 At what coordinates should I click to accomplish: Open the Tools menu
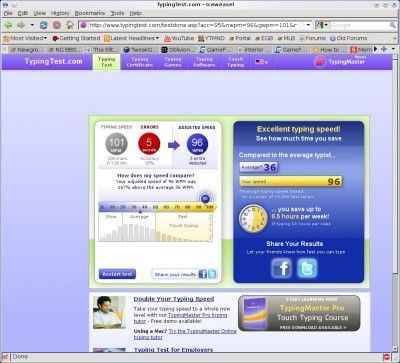(117, 13)
